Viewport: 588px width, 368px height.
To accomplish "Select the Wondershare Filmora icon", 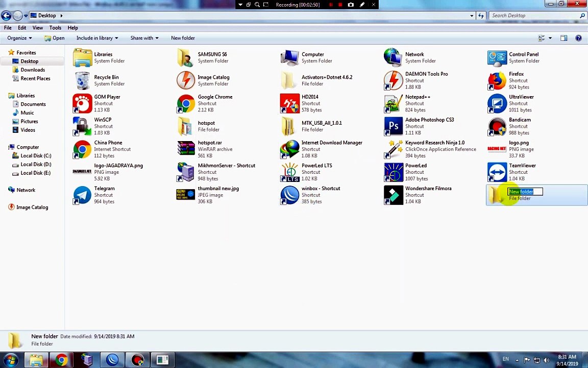I will tap(393, 195).
